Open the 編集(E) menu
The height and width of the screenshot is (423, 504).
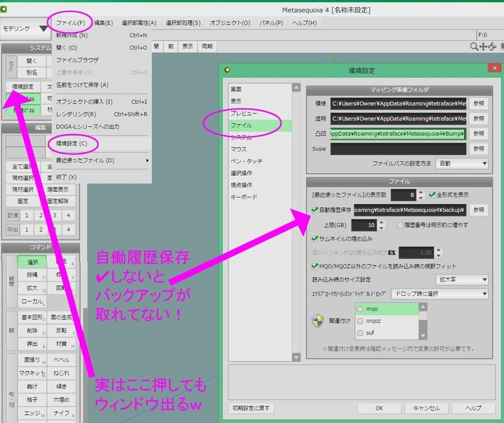(x=103, y=23)
